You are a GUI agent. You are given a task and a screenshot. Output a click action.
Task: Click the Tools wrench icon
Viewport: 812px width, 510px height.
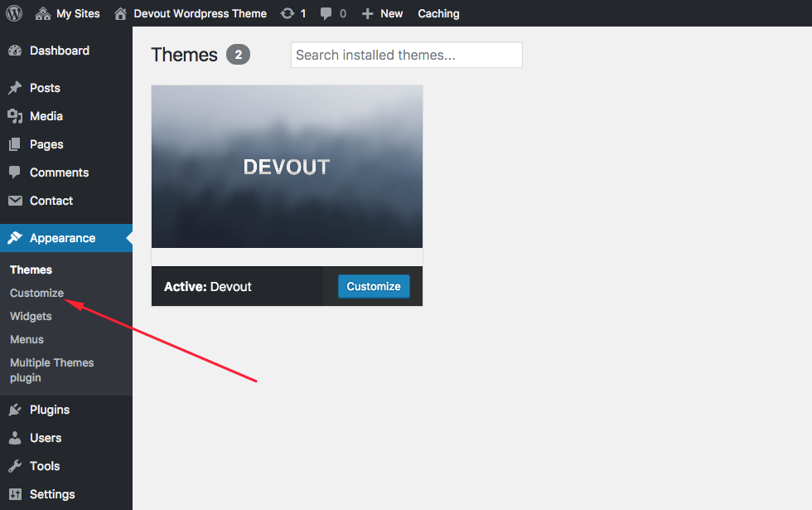(x=15, y=466)
